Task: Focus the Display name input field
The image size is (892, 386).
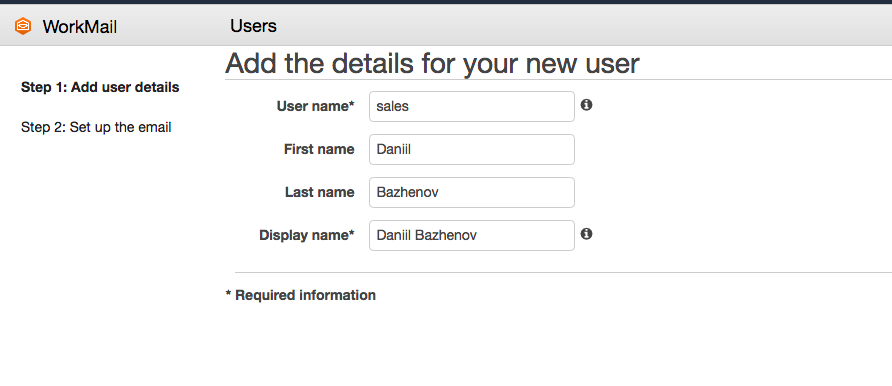Action: (472, 235)
